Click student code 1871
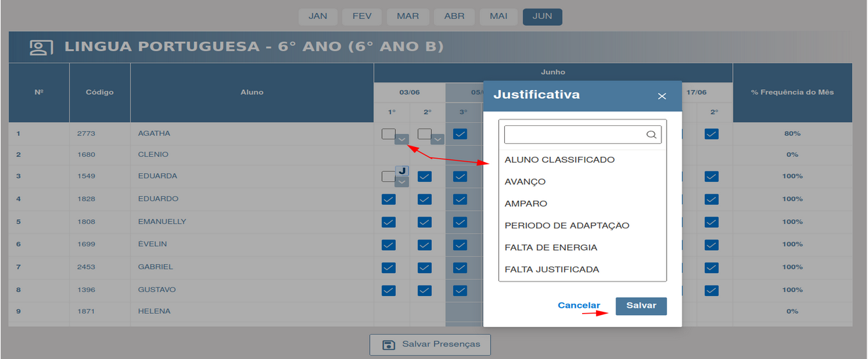This screenshot has width=868, height=359. coord(86,311)
